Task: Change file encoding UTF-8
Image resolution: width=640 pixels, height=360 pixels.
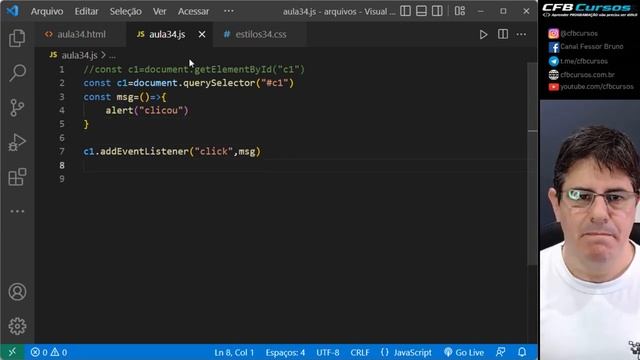Action: (x=328, y=352)
